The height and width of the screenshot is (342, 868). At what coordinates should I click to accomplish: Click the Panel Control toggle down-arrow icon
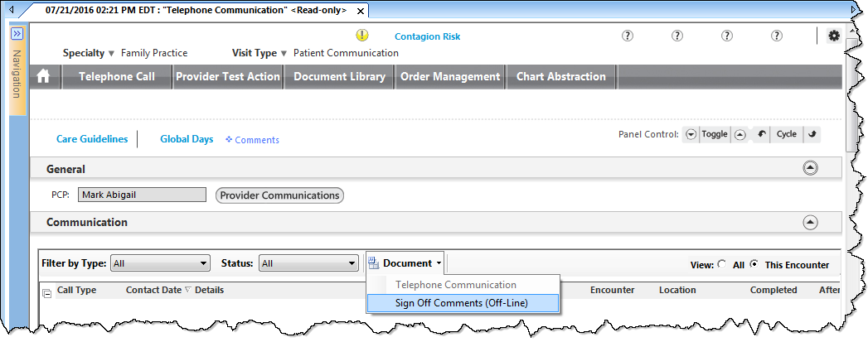[x=691, y=134]
